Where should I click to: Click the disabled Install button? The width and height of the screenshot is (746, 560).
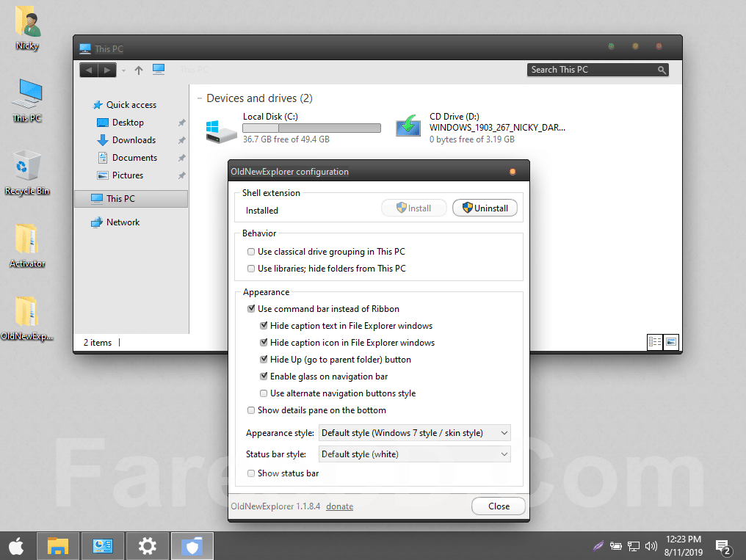pyautogui.click(x=414, y=208)
